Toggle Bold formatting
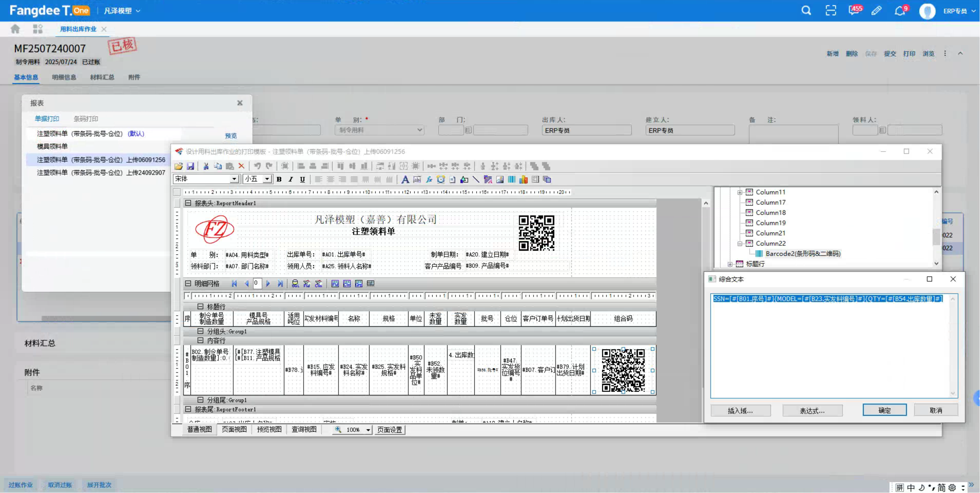Viewport: 980px width, 493px height. [x=279, y=179]
